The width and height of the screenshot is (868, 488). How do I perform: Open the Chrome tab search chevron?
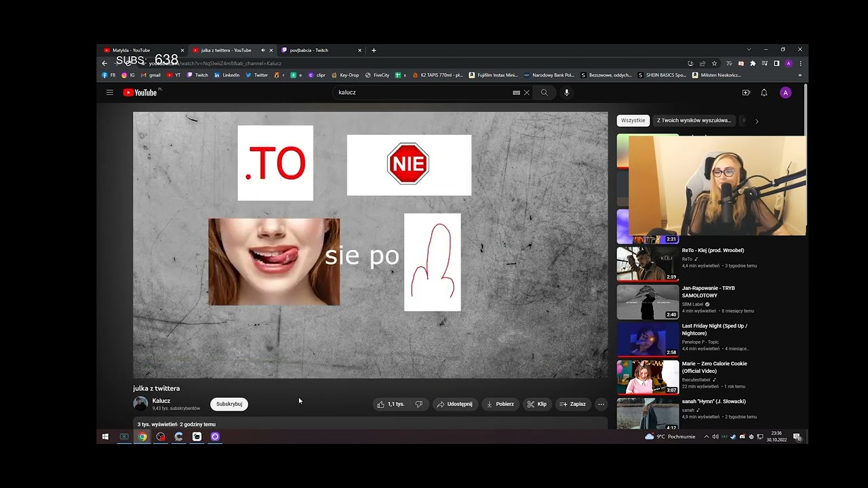[x=749, y=49]
